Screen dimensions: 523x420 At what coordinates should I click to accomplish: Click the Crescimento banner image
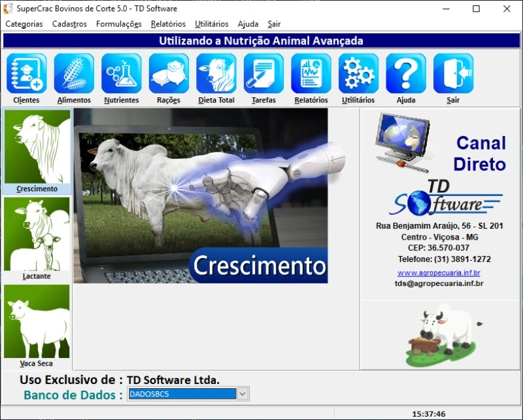click(201, 196)
